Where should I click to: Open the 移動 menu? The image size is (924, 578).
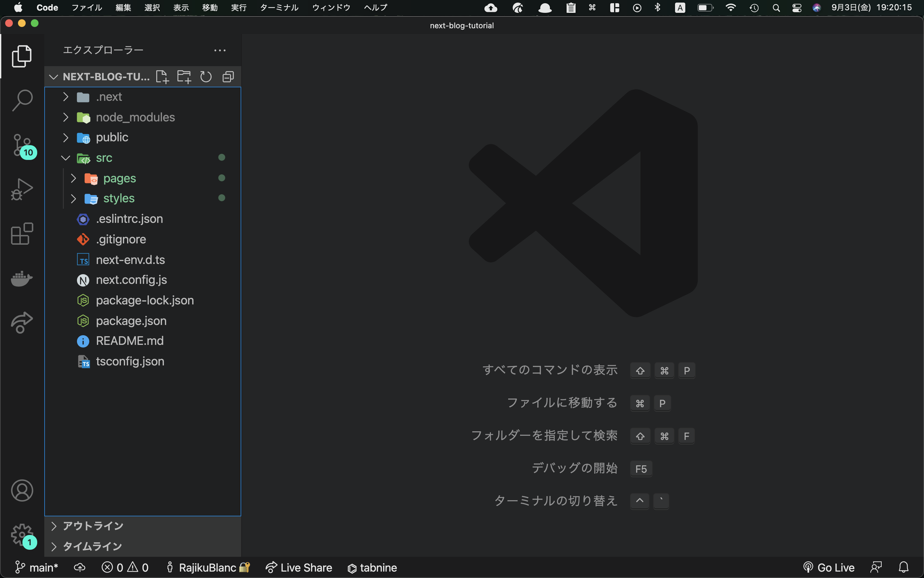[x=210, y=8]
